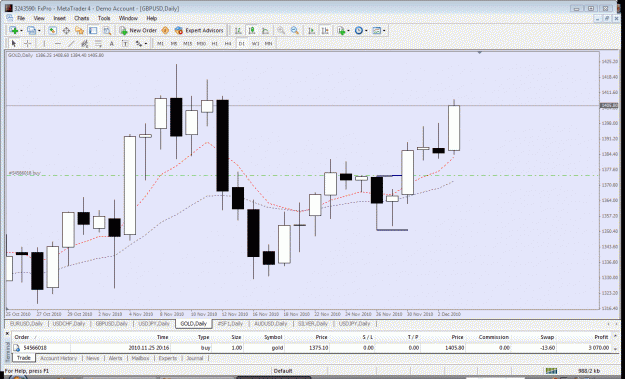Switch to M1 timeframe

pos(160,44)
